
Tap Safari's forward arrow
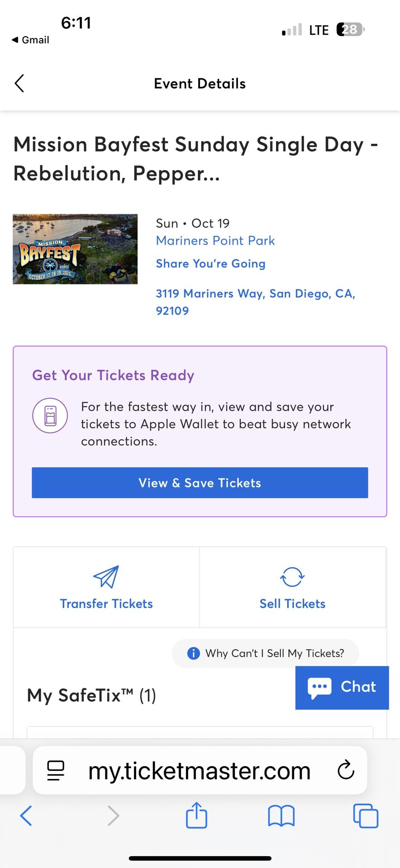tap(113, 816)
